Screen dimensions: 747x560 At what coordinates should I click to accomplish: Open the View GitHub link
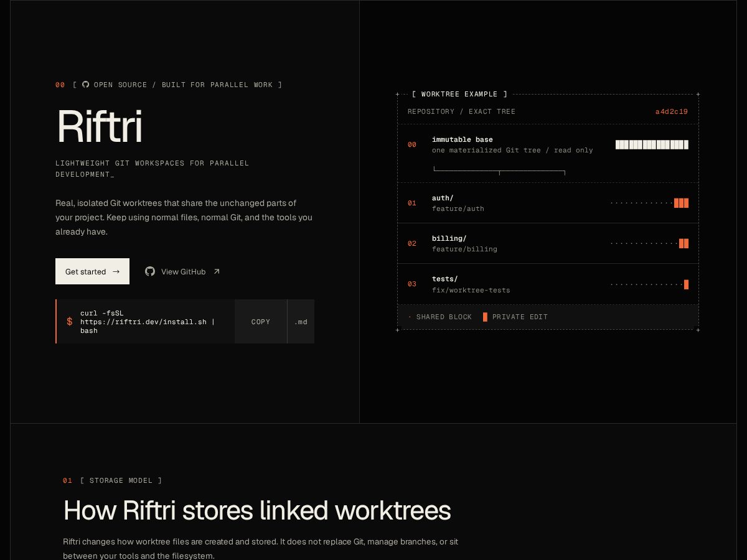click(182, 271)
